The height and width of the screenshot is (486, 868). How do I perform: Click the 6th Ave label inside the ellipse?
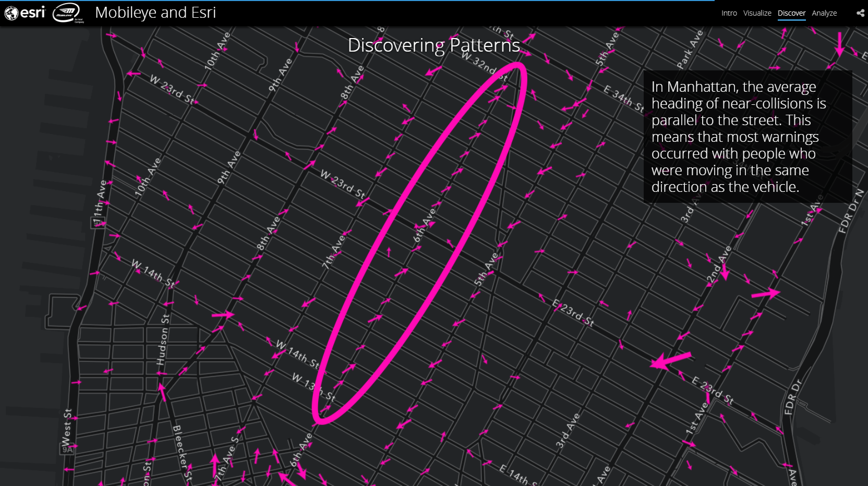tap(425, 225)
